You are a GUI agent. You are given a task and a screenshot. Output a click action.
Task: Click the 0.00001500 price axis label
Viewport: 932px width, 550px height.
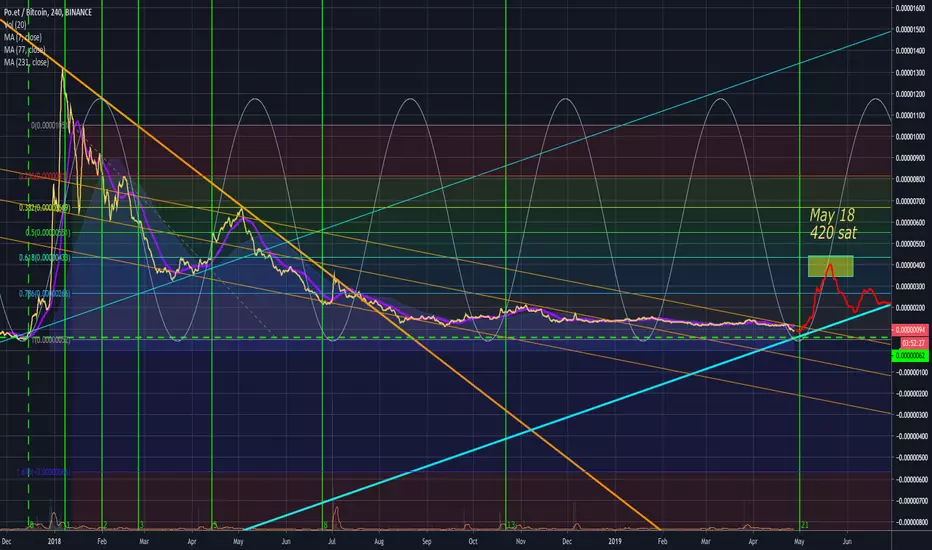(x=911, y=30)
